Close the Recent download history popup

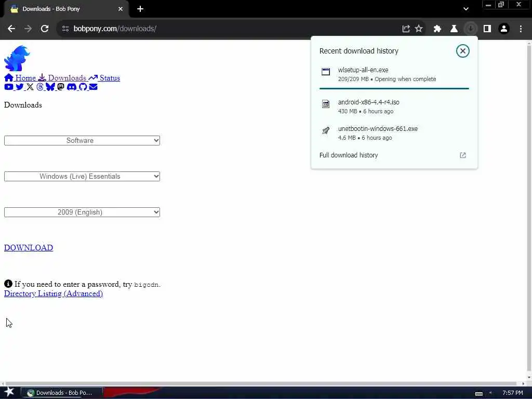coord(462,51)
